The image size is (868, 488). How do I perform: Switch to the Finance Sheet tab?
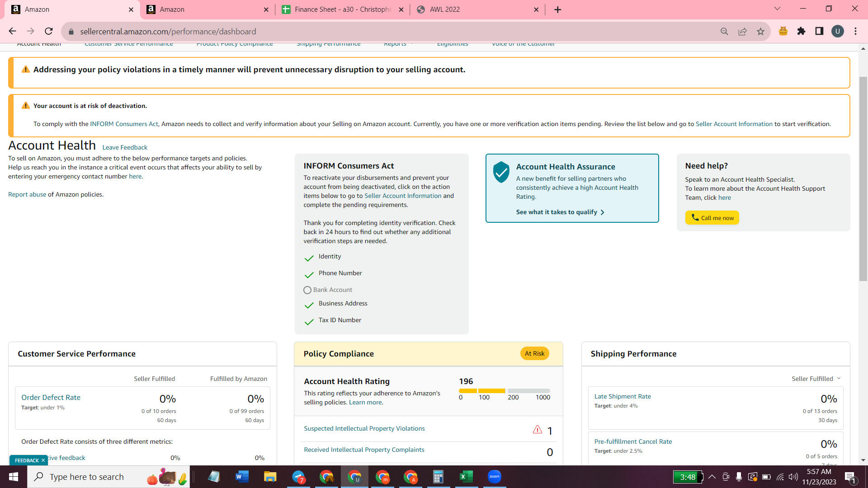pos(342,9)
